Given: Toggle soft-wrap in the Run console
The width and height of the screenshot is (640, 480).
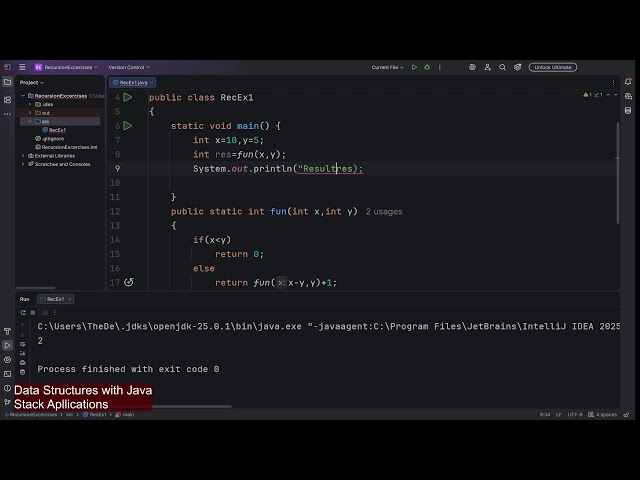Looking at the screenshot, I should click(x=22, y=344).
